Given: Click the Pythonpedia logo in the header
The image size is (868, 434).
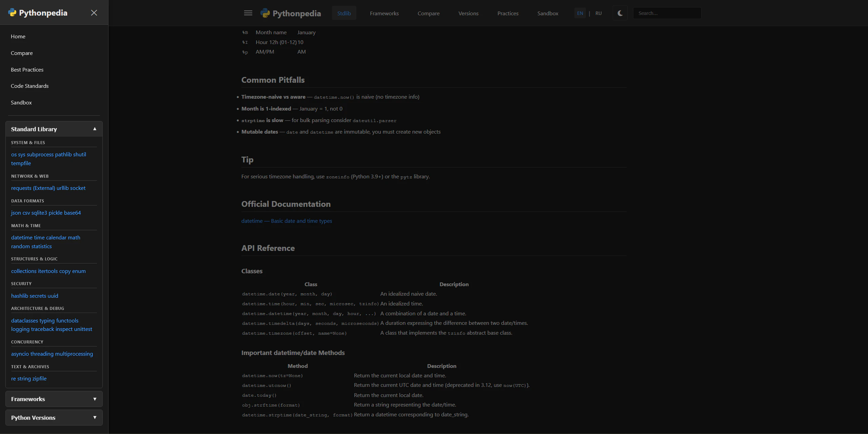Looking at the screenshot, I should click(291, 13).
